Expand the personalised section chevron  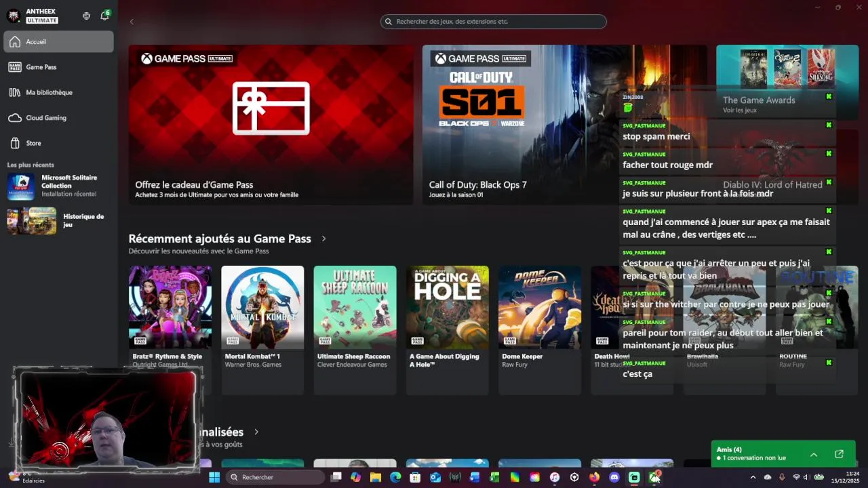256,432
